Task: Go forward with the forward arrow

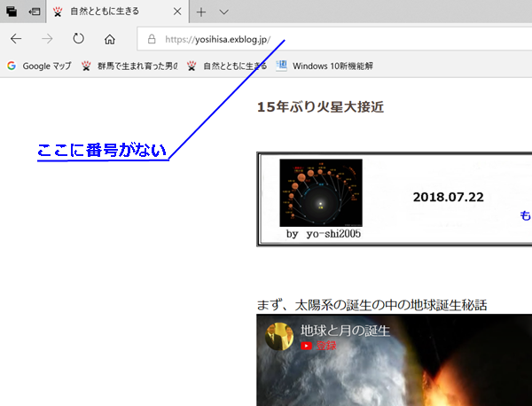Action: pyautogui.click(x=47, y=39)
